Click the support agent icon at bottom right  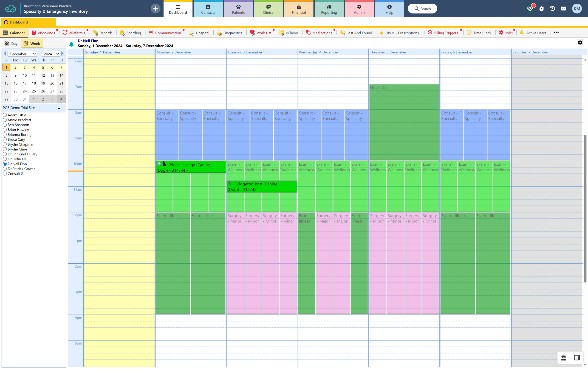[x=563, y=358]
